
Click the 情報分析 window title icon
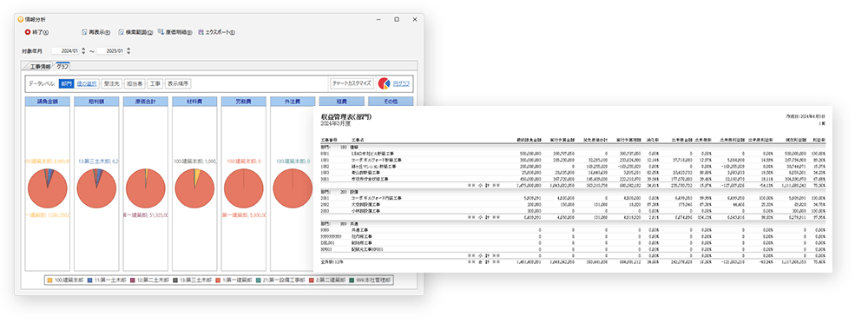click(21, 19)
